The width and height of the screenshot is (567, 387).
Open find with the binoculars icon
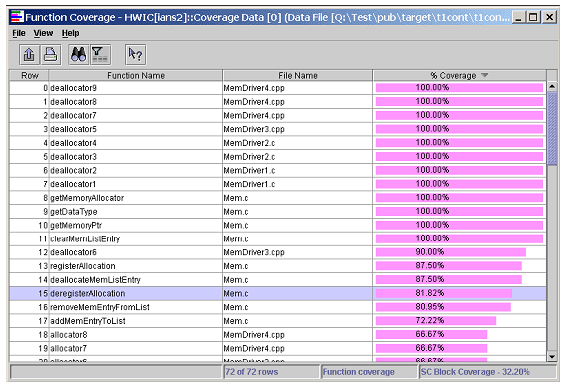78,55
